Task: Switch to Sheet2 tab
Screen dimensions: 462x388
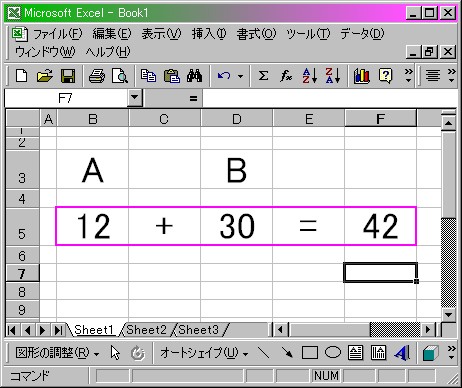Action: point(146,330)
